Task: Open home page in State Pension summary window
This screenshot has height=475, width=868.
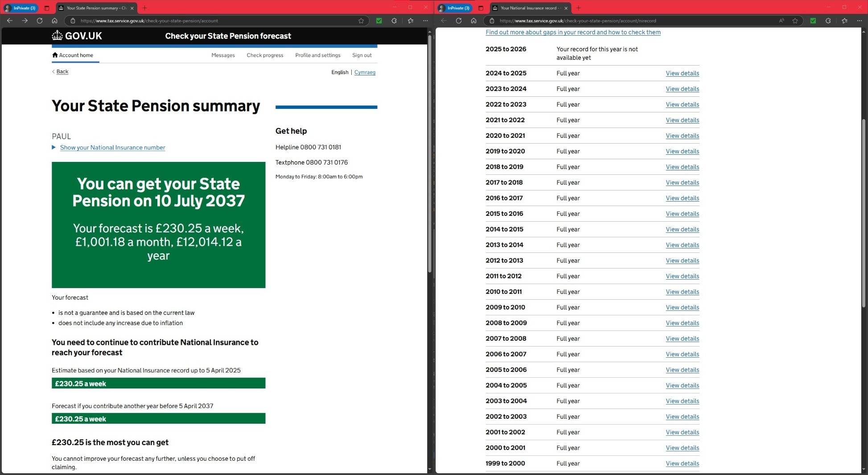Action: [54, 21]
